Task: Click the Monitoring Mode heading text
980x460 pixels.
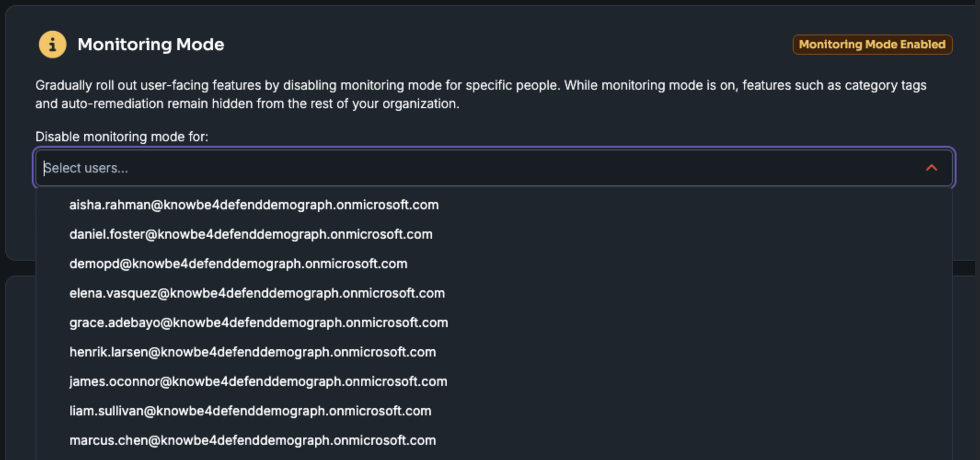Action: pyautogui.click(x=151, y=45)
